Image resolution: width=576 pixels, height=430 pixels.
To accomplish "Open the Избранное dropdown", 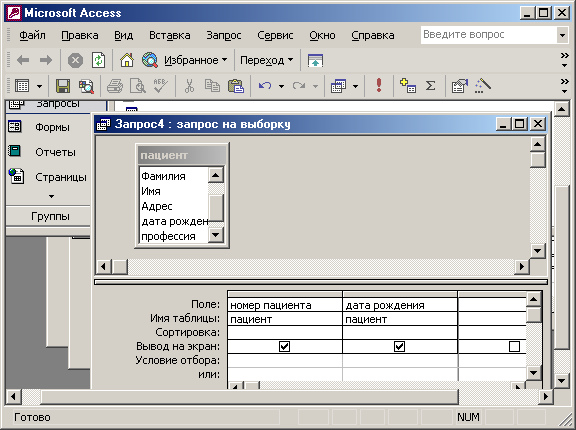I will (195, 60).
